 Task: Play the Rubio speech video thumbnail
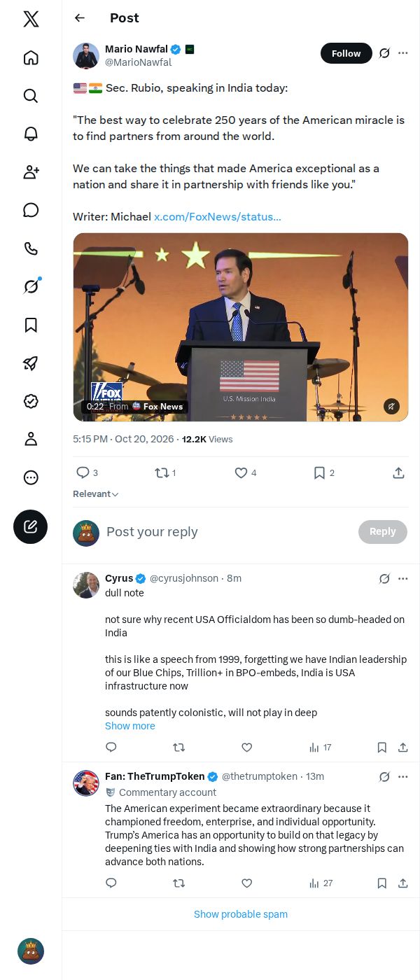point(241,327)
